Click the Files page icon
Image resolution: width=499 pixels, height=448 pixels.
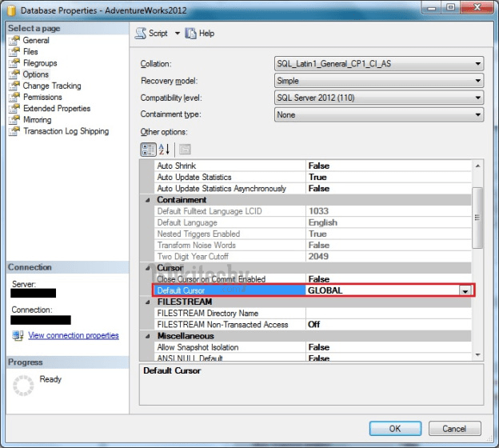(14, 51)
